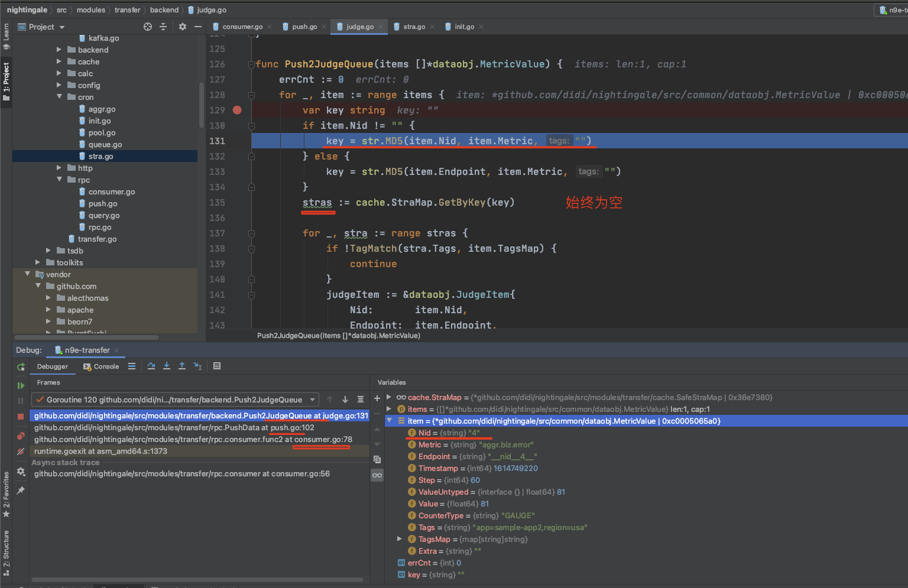The image size is (908, 588).
Task: Switch to consumer.go editor tab
Action: [x=242, y=27]
